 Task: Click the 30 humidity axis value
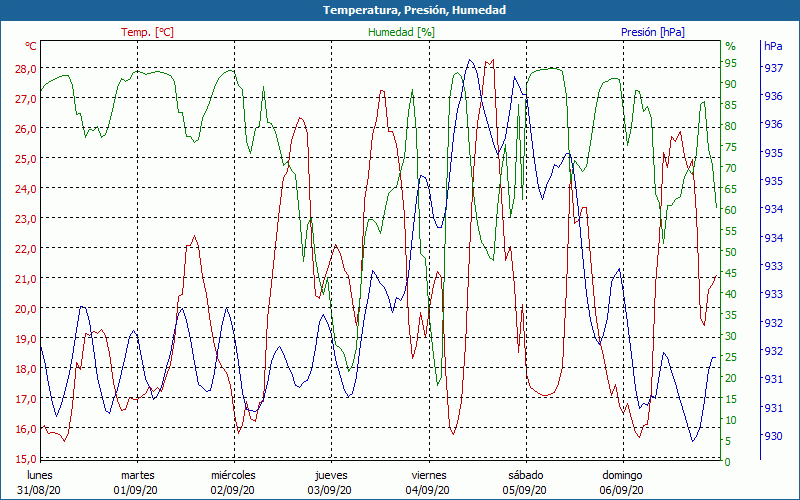point(731,336)
